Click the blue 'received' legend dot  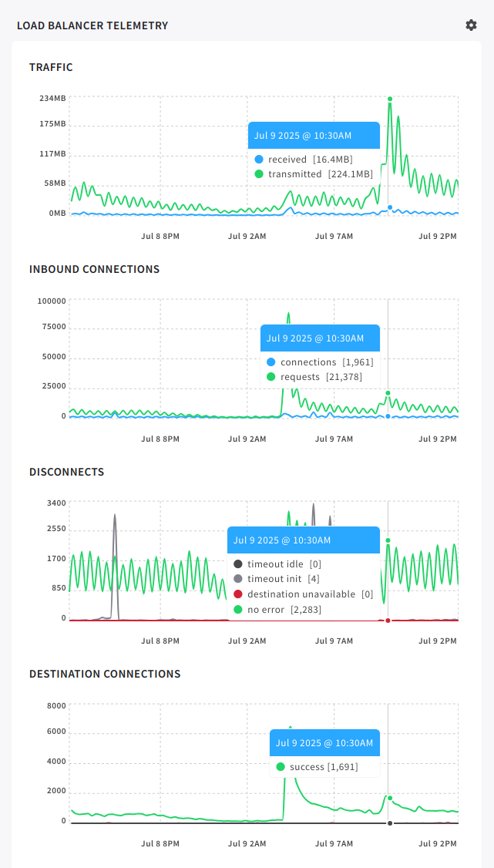[259, 160]
